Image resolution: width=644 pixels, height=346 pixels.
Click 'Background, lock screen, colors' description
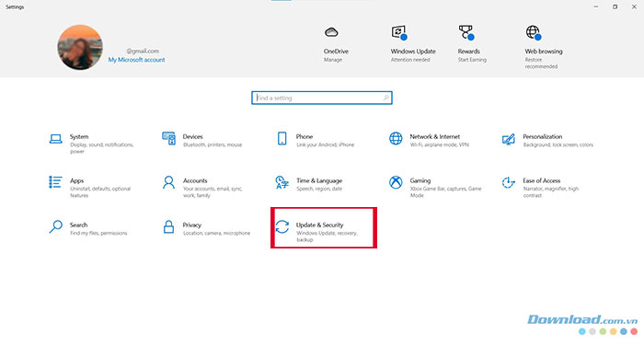point(558,145)
